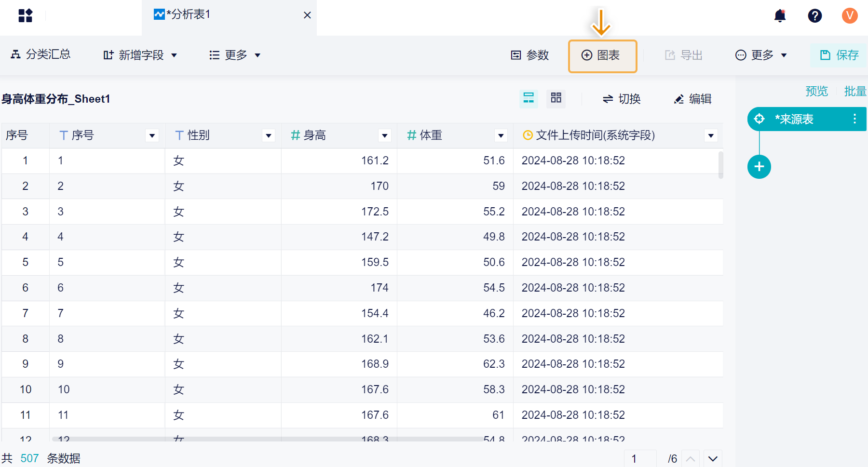Open the help question mark icon
The height and width of the screenshot is (467, 868).
click(x=814, y=16)
